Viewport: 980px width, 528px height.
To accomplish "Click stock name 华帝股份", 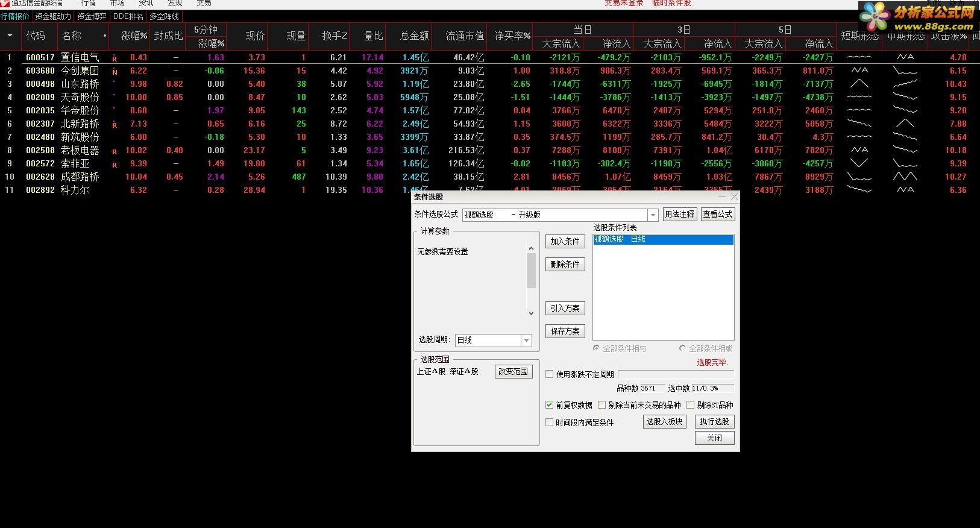I will [x=80, y=110].
